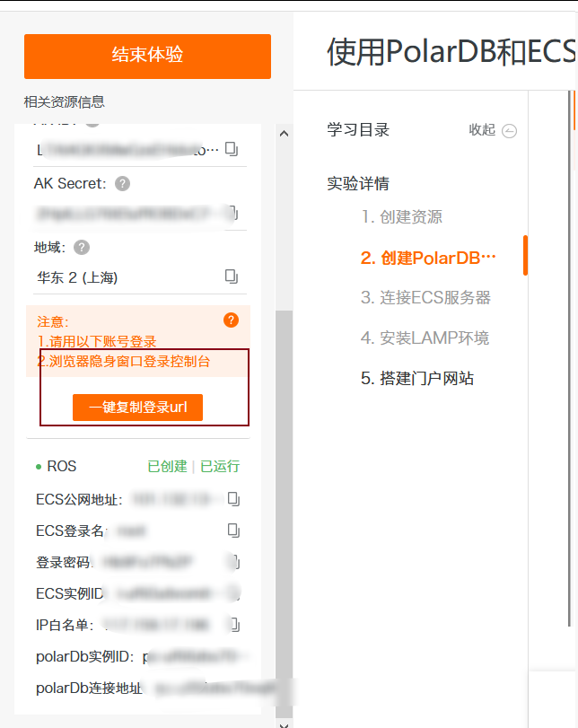Click the 实验详情 heading

(358, 183)
